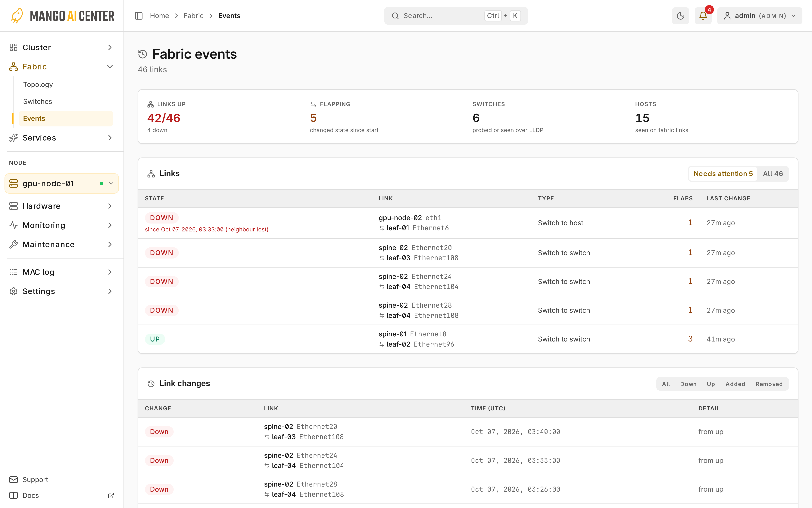Expand the Monitoring section chevron

110,225
